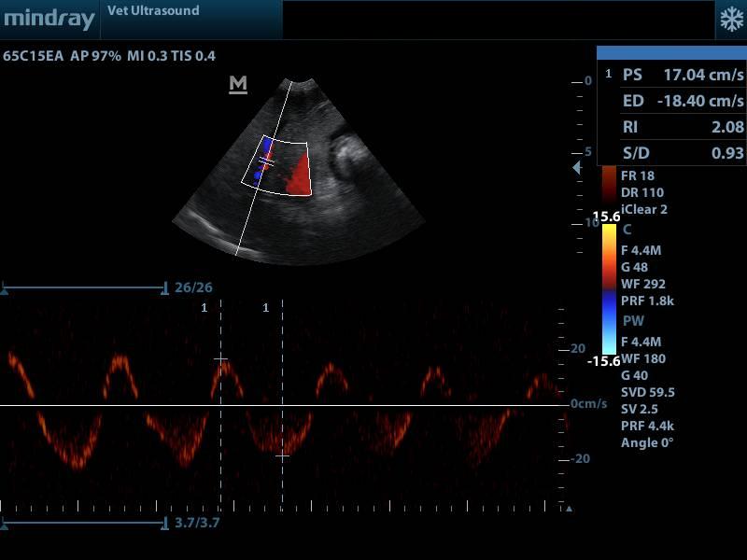Click the 3.7/3.7 Doppler time slider
747x560 pixels.
pos(86,523)
